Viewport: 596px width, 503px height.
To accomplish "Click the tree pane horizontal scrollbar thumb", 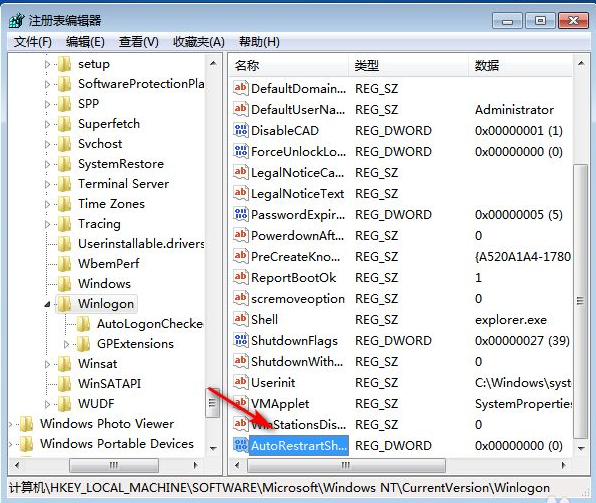I will coord(114,465).
